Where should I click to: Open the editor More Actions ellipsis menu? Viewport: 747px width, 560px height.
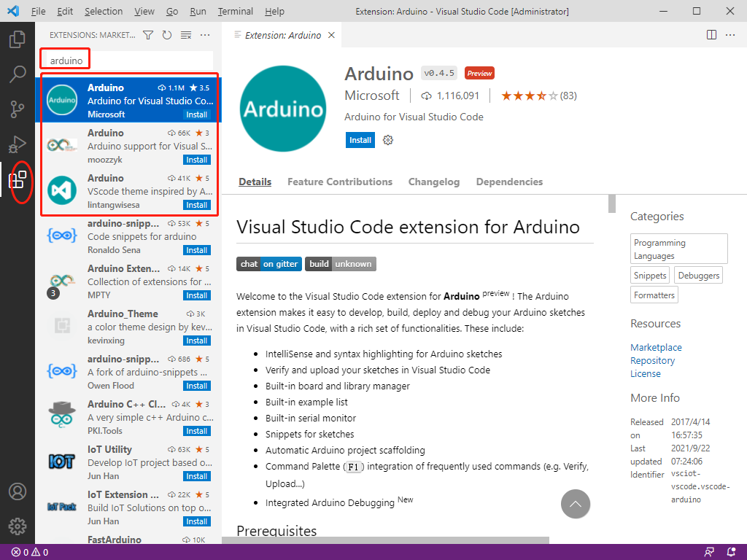tap(732, 34)
